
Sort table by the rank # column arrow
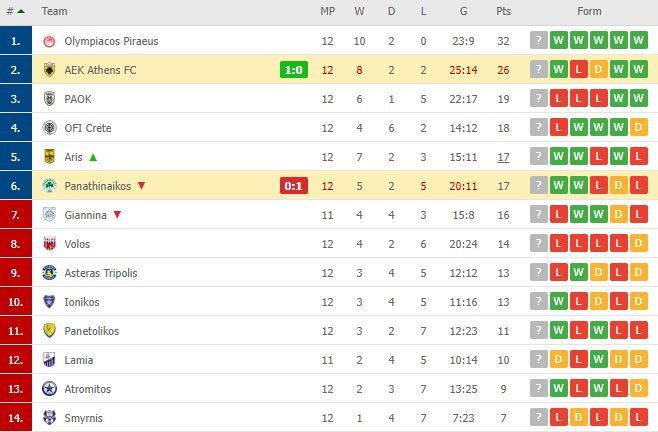click(x=21, y=11)
